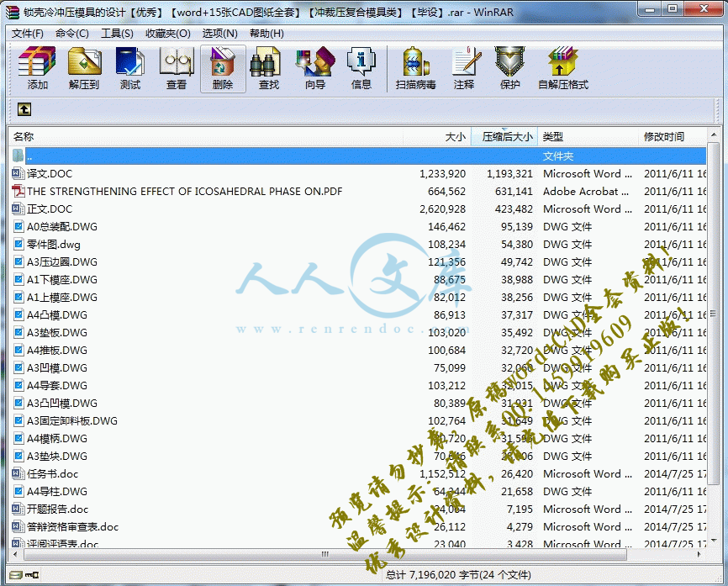
Task: Click the WinRAR title bar app icon
Action: coord(12,12)
